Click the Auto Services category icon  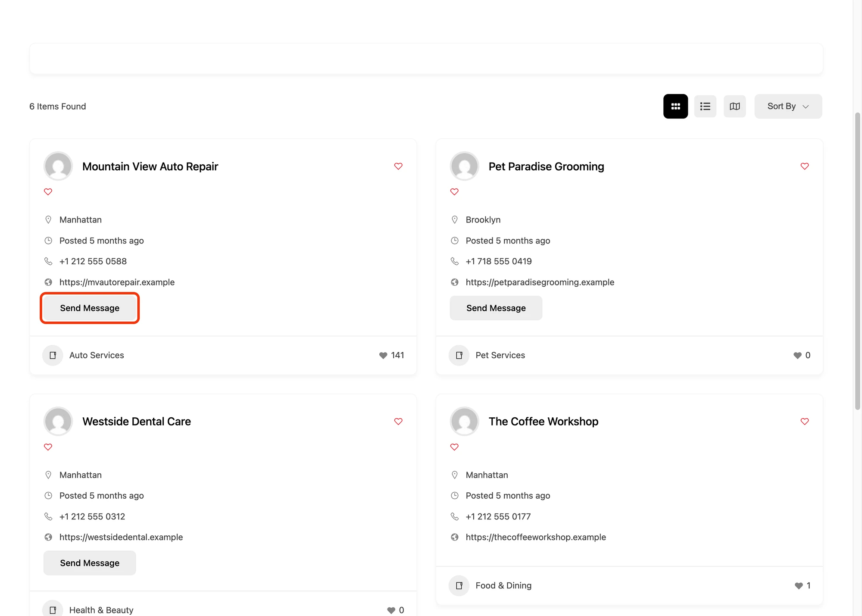click(x=53, y=355)
